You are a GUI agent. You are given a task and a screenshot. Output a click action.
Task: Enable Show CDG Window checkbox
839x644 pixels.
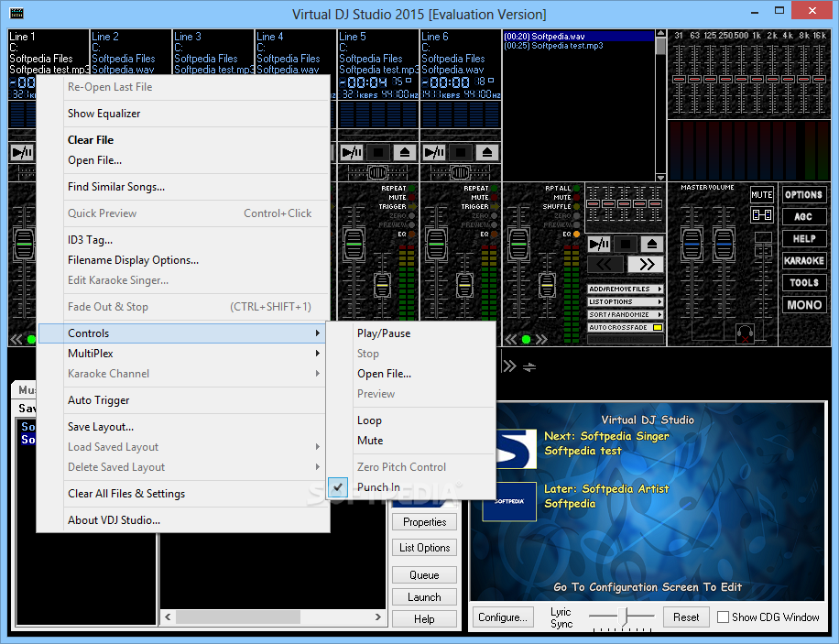click(723, 617)
